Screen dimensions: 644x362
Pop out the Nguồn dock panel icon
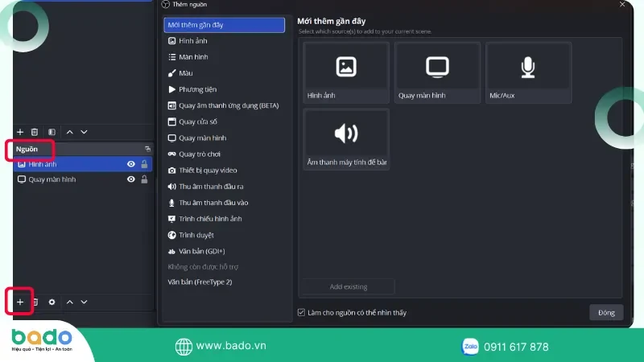147,149
